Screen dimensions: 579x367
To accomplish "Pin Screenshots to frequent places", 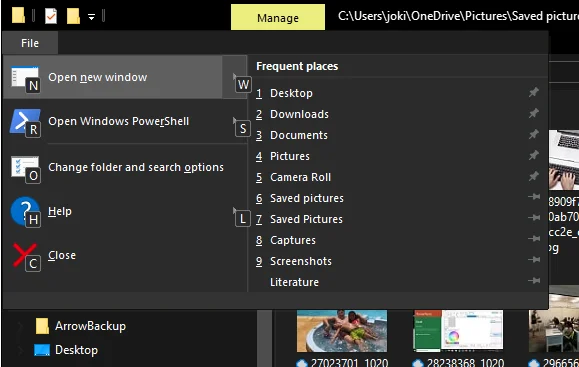I will click(x=534, y=260).
